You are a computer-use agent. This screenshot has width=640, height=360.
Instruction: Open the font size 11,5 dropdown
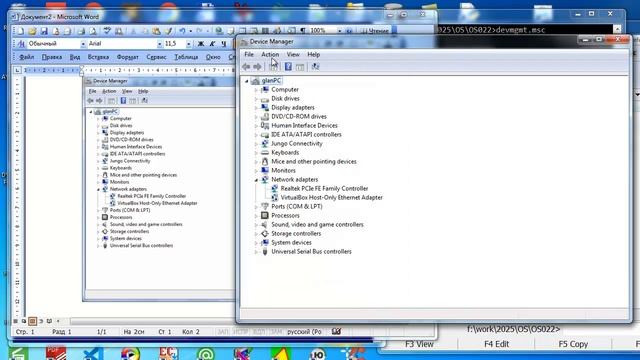coord(188,44)
